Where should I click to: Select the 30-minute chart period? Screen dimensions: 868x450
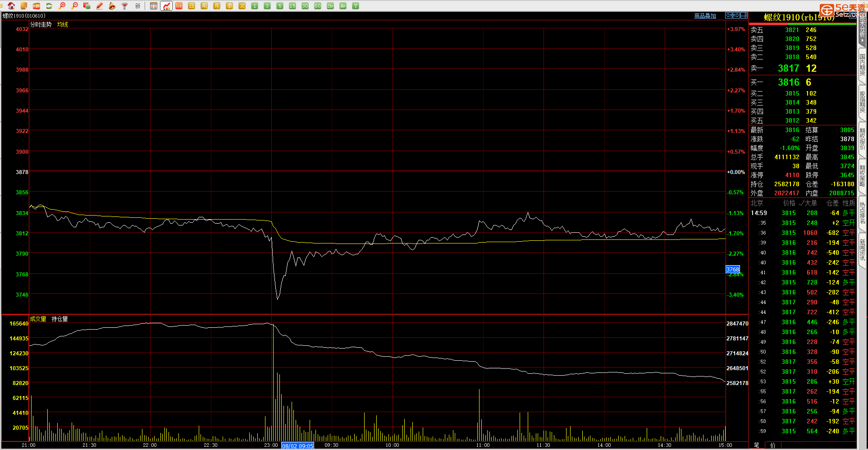pyautogui.click(x=305, y=6)
